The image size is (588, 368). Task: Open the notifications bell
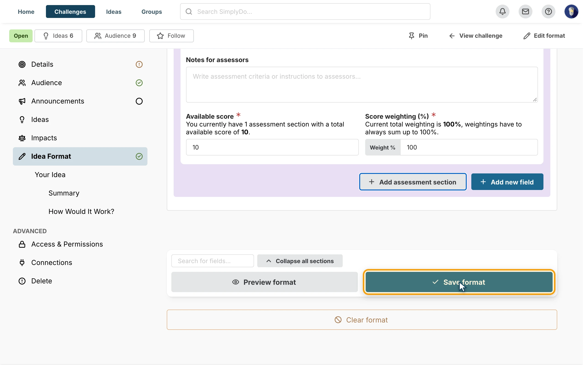click(x=503, y=11)
